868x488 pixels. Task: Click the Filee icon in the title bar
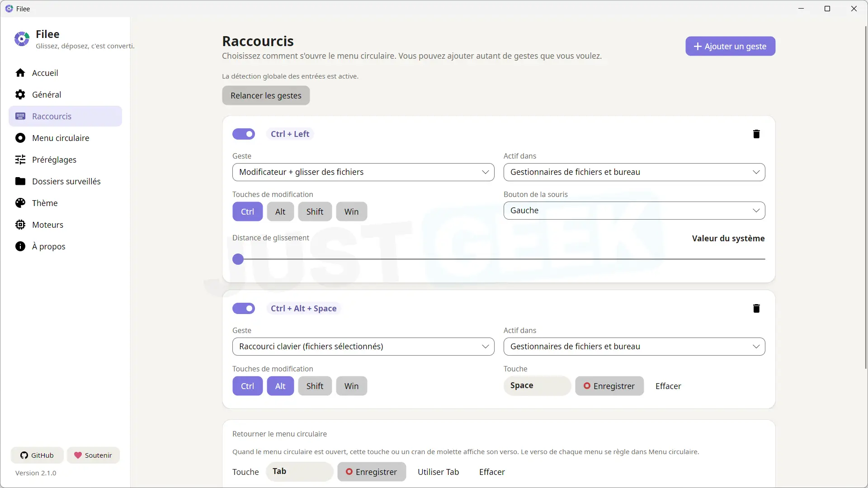coord(9,9)
